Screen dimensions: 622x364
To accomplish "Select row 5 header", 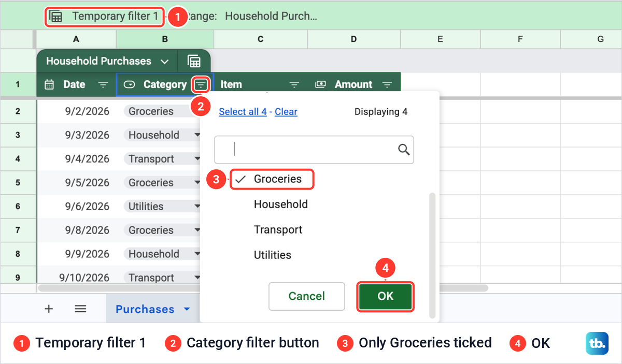I will click(x=18, y=183).
